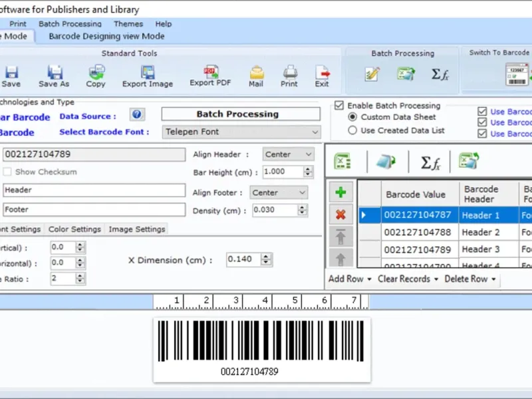Click the Copy icon in Standard Tools
This screenshot has width=532, height=399.
(x=96, y=72)
